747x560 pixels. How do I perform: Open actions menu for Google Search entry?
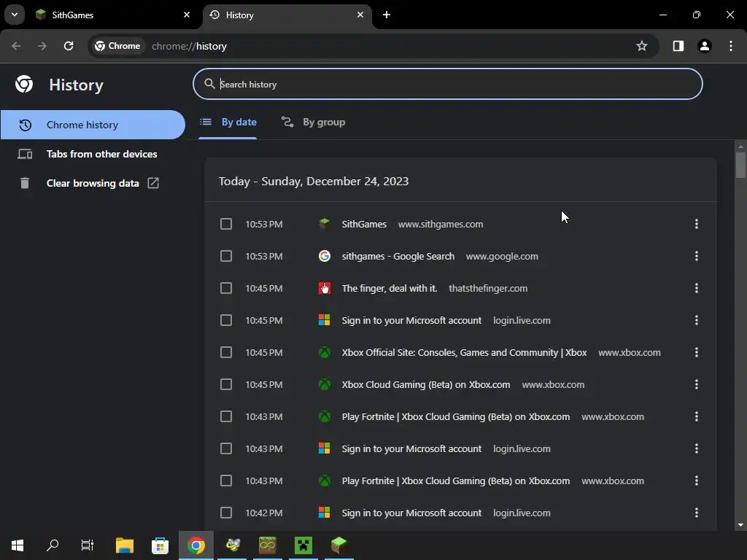pos(696,256)
